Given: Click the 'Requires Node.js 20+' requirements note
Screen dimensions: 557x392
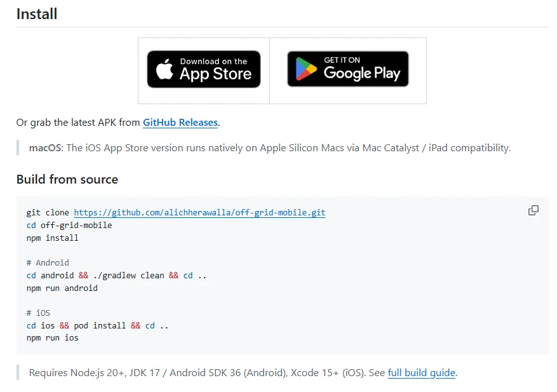Looking at the screenshot, I should (243, 373).
